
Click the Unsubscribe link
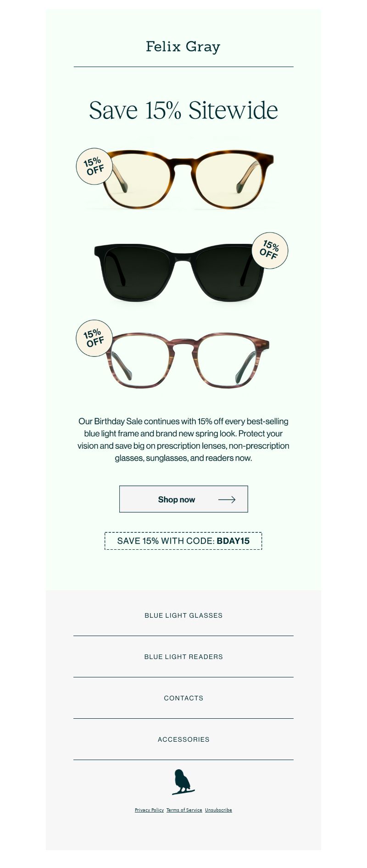coord(218,810)
